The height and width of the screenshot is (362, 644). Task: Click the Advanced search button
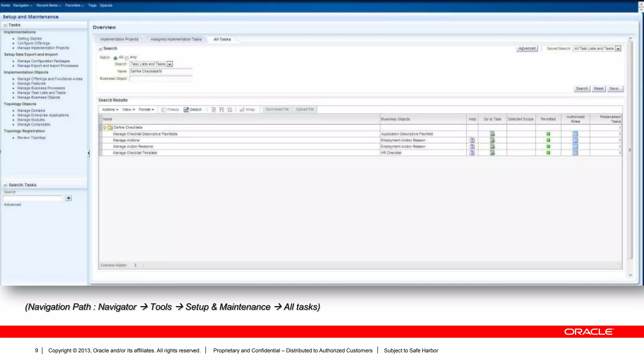pyautogui.click(x=527, y=49)
